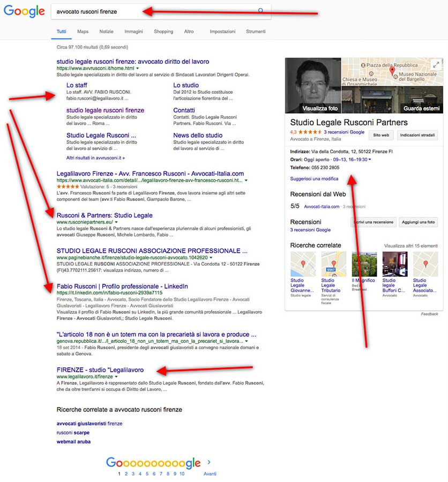Expand the opening hours dropdown
448x482 pixels.
point(370,160)
